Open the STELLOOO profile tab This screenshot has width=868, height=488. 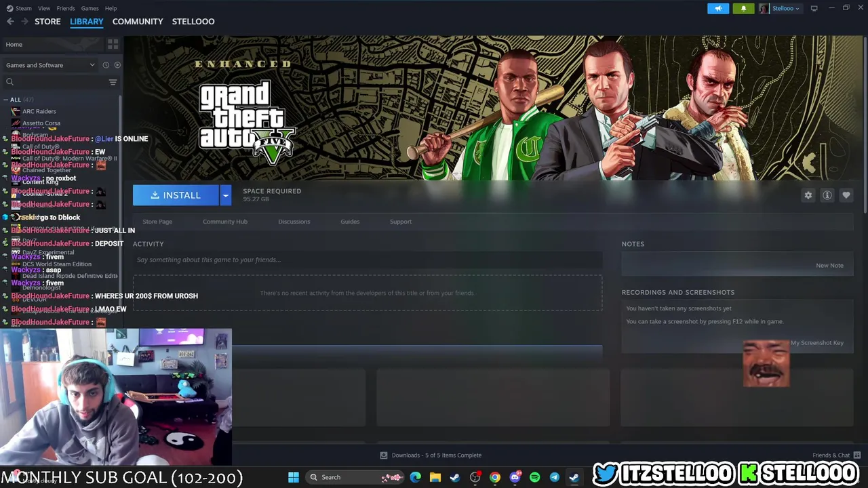click(x=193, y=22)
